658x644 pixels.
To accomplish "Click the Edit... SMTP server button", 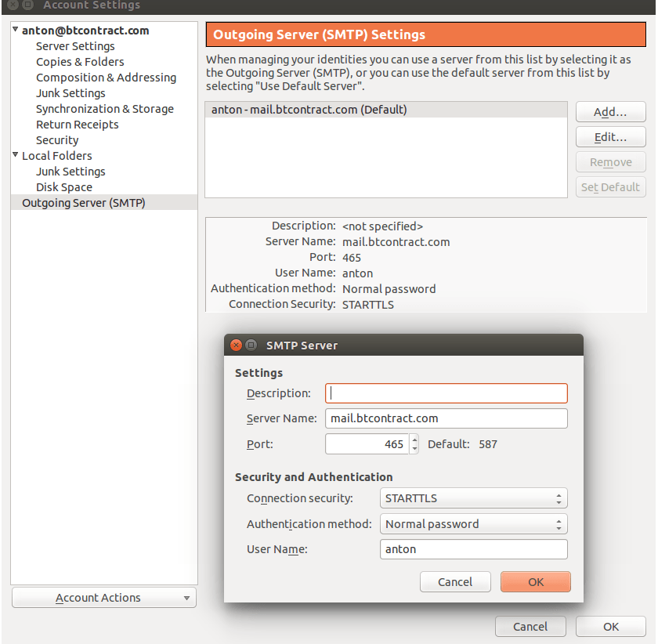I will coord(610,137).
